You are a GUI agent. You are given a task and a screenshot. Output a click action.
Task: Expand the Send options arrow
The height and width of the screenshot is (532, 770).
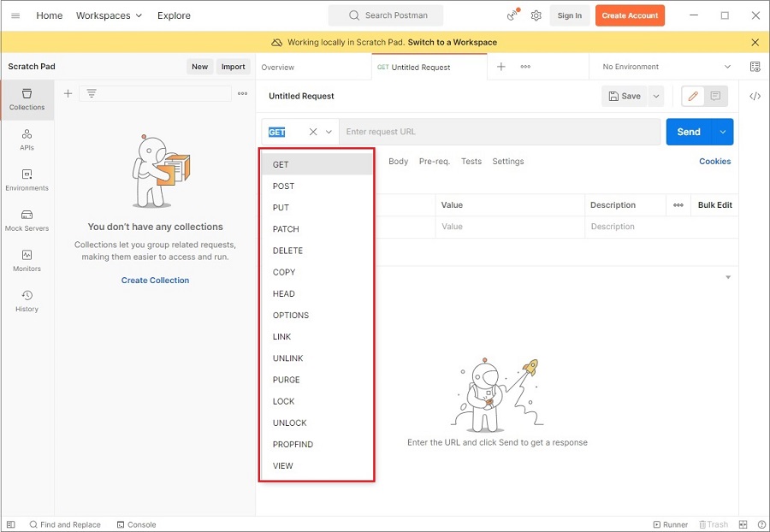[x=723, y=132]
